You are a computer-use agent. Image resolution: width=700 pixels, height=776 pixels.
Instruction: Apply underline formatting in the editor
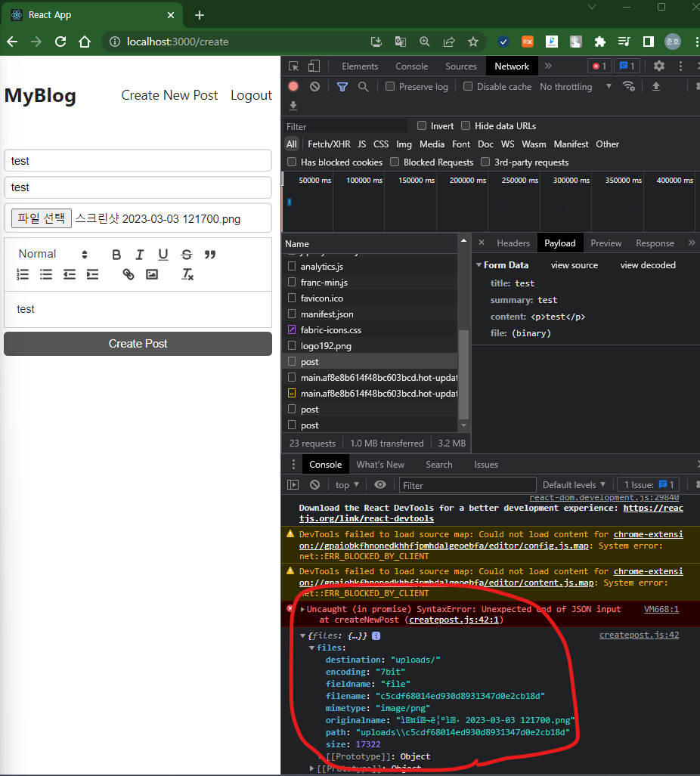(163, 255)
